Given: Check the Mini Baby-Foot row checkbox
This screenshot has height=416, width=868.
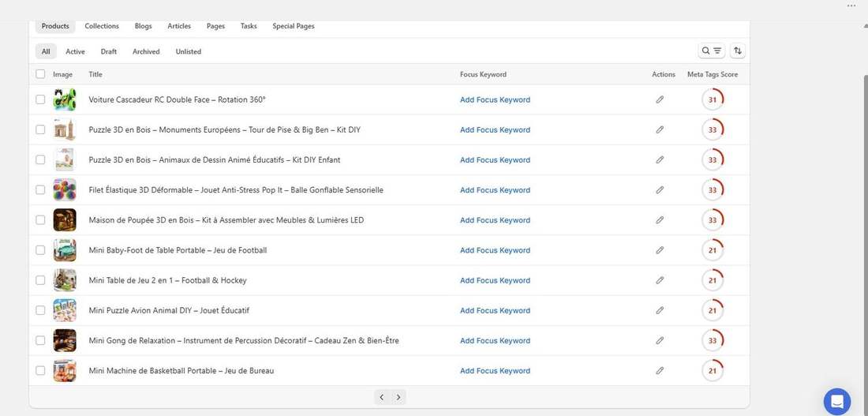Looking at the screenshot, I should (40, 249).
